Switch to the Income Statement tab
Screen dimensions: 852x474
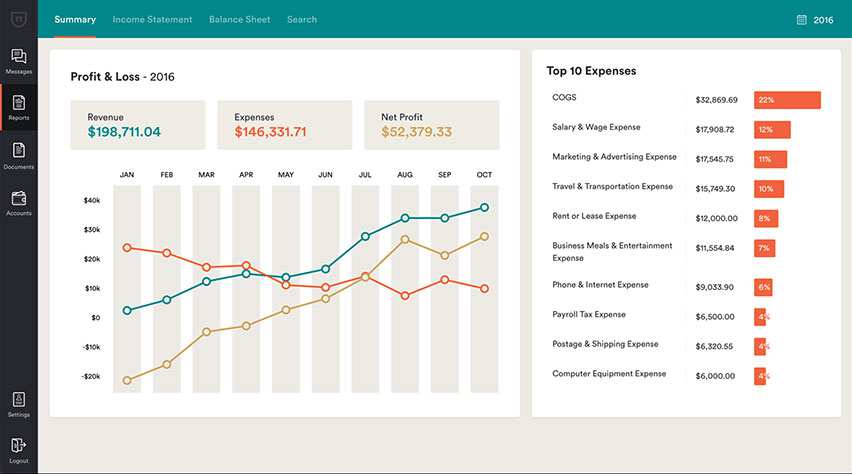coord(152,19)
